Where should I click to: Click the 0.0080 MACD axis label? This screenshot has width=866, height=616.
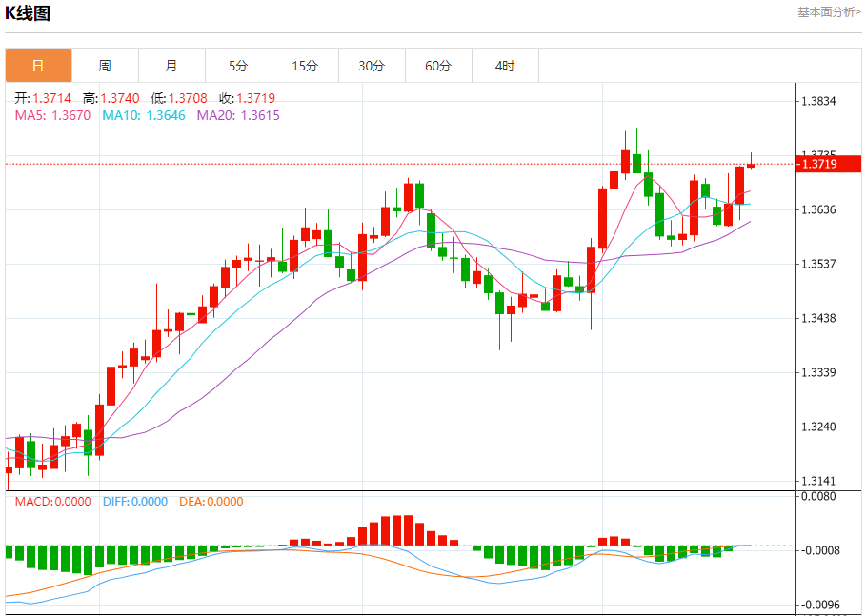coord(818,496)
